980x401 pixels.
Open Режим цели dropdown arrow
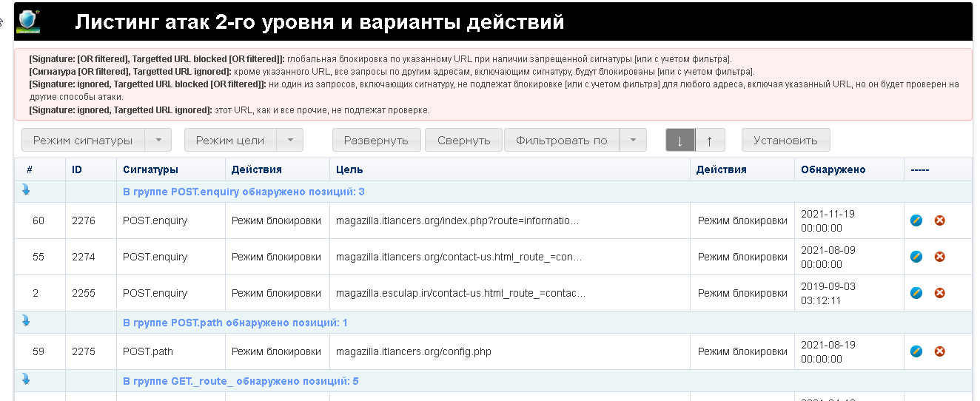coord(290,141)
